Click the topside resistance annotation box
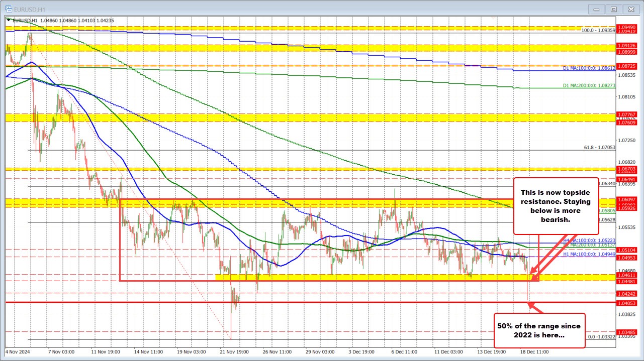644x361 pixels. click(556, 205)
